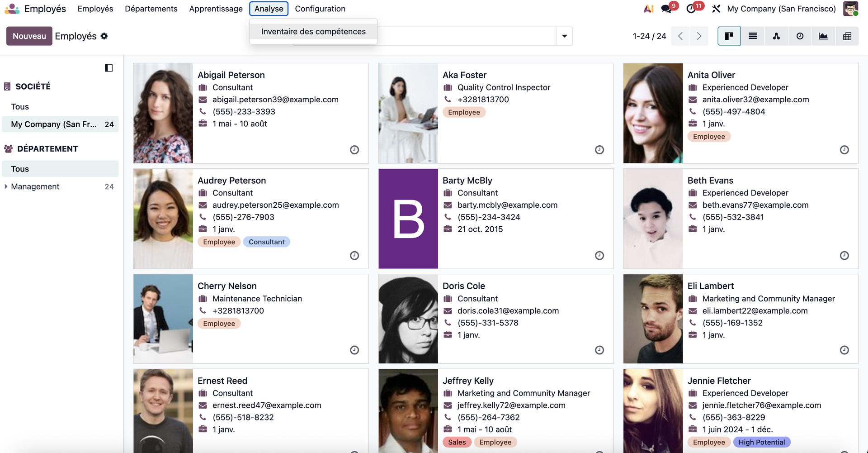Select Tous under Département filter
Viewport: 868px width, 453px height.
60,169
